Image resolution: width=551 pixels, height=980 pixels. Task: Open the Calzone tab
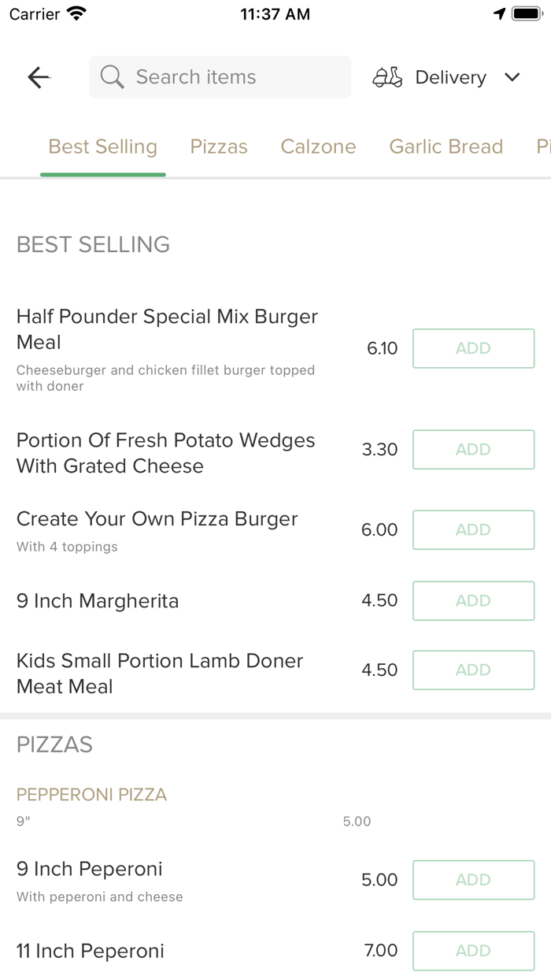(318, 147)
